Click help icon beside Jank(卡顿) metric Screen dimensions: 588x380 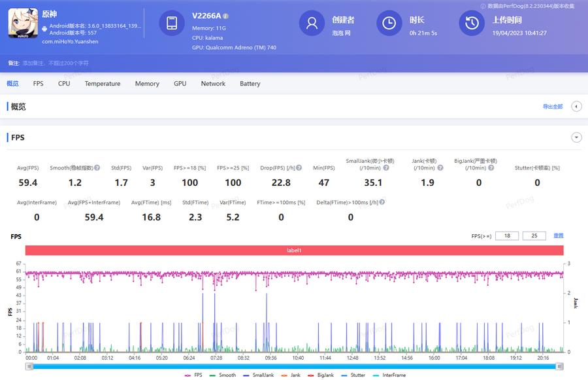tap(440, 168)
